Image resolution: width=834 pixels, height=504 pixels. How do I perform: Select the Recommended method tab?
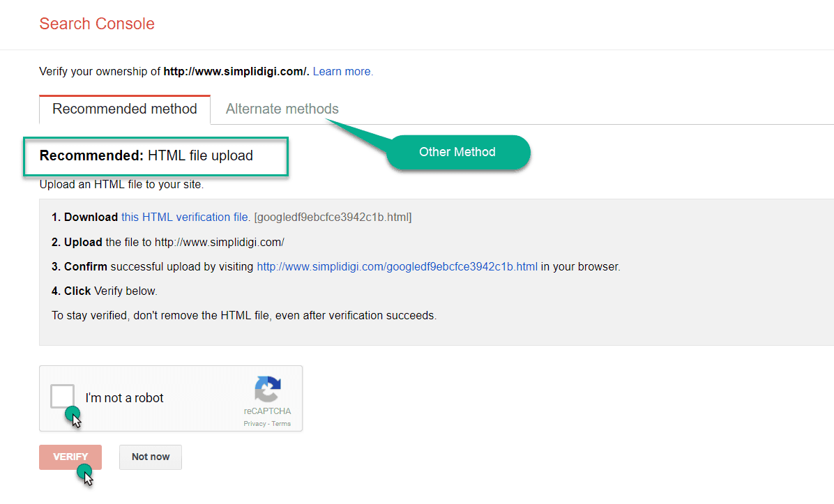pyautogui.click(x=124, y=109)
